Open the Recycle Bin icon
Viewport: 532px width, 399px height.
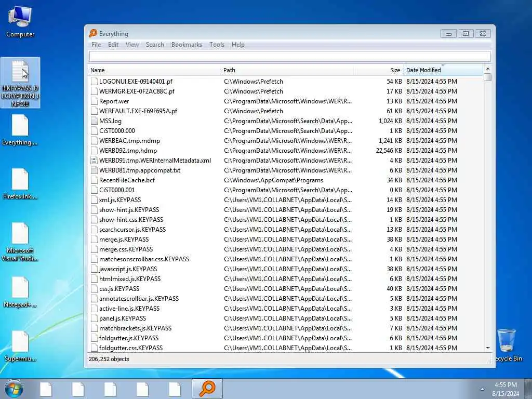coord(508,345)
